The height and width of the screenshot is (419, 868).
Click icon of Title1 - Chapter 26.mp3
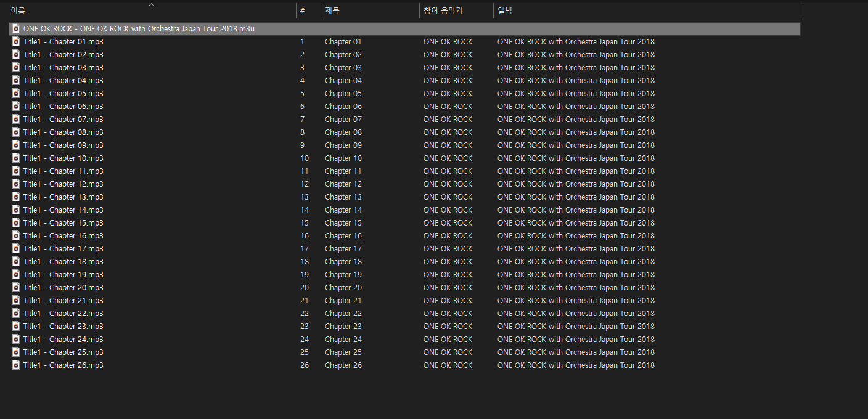coord(16,365)
